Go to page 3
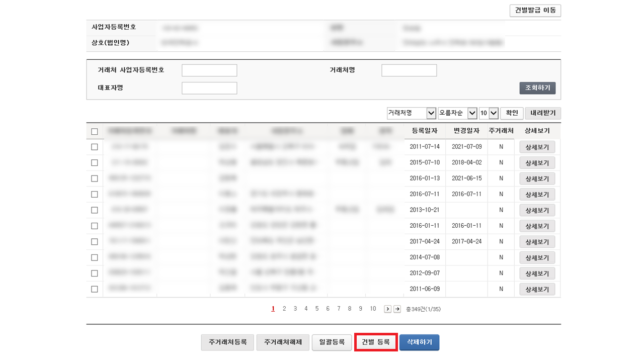644x362 pixels. pos(295,309)
